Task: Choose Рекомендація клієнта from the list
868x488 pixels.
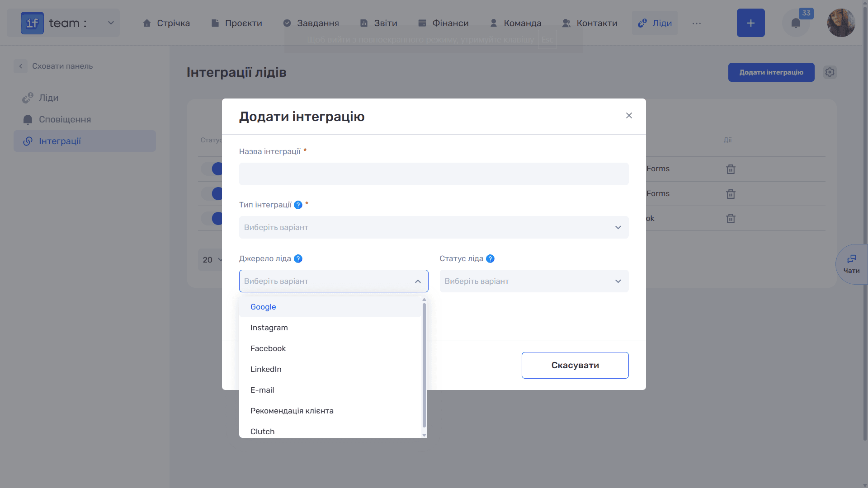Action: [x=330, y=411]
